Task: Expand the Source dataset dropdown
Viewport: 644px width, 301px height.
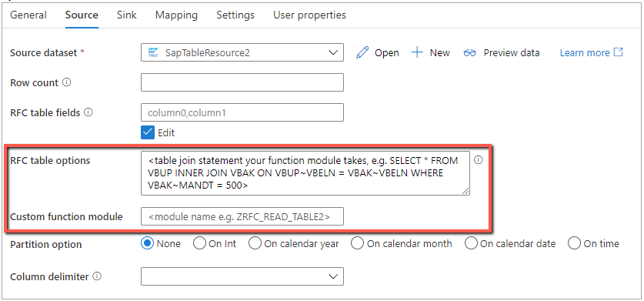Action: tap(242, 52)
